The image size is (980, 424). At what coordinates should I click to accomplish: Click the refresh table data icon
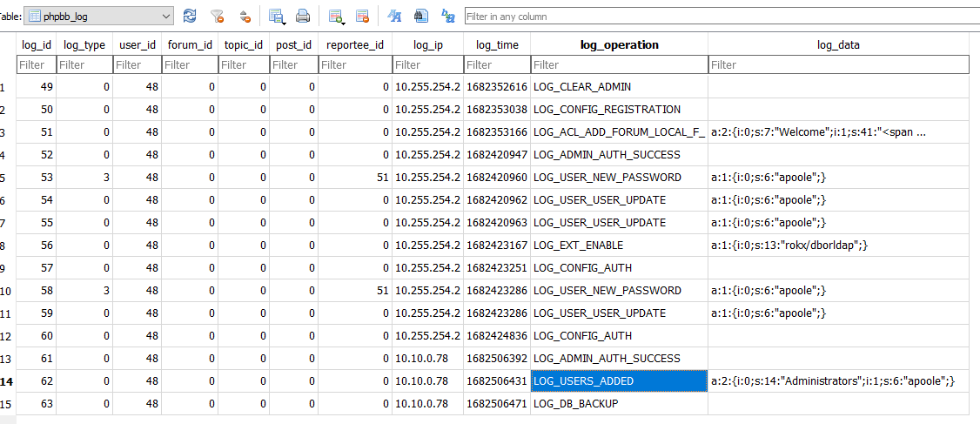(x=190, y=16)
